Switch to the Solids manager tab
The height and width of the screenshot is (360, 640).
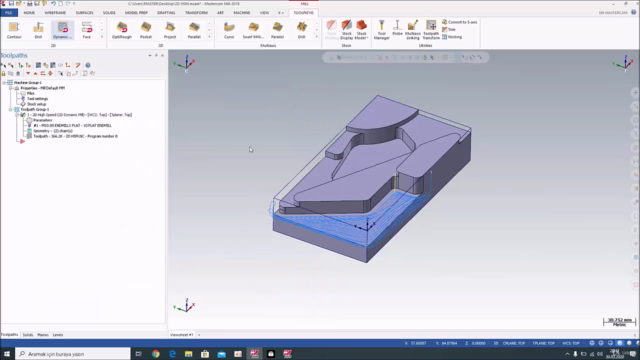[x=28, y=335]
